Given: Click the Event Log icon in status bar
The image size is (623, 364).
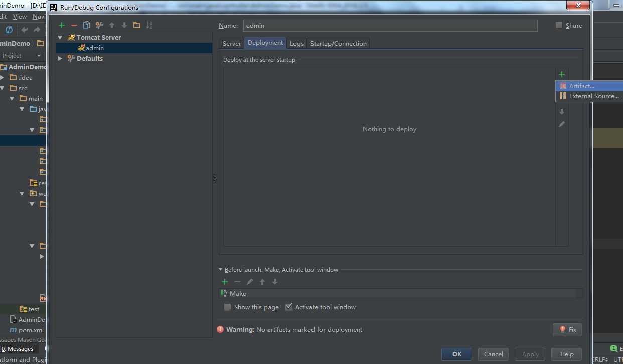Looking at the screenshot, I should pyautogui.click(x=613, y=348).
